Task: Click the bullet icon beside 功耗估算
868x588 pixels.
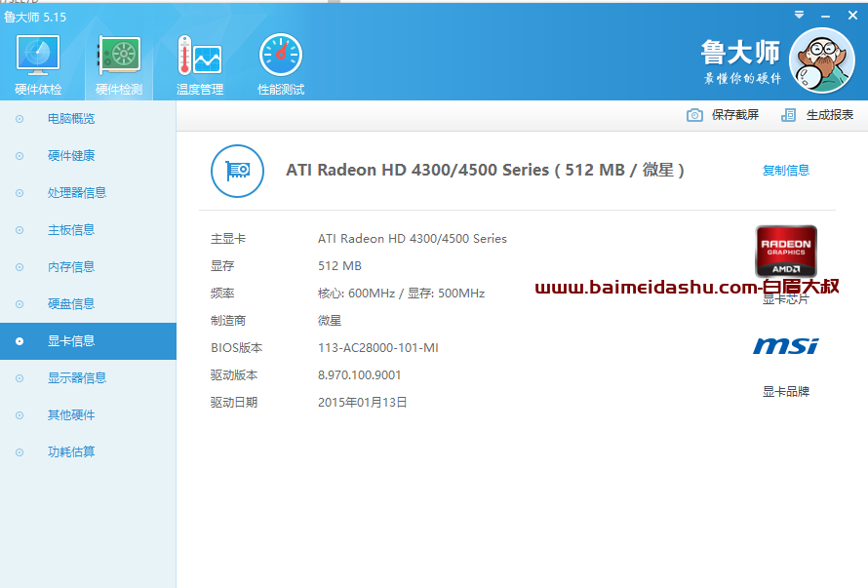Action: [x=20, y=452]
